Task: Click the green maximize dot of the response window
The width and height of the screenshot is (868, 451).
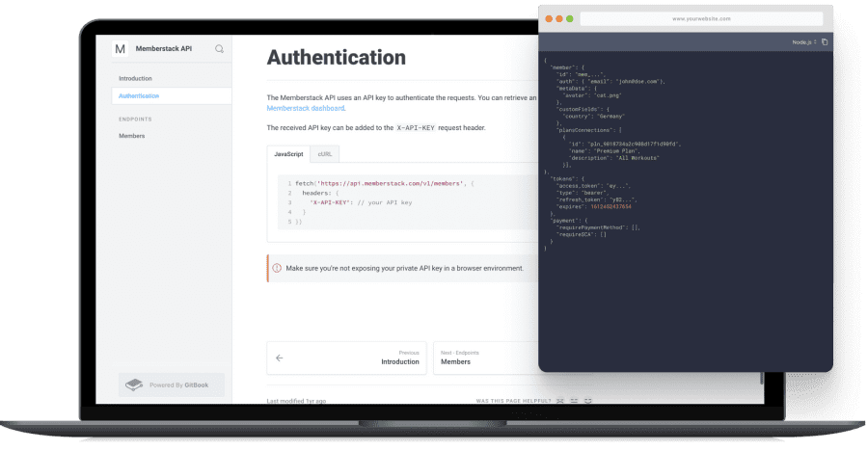Action: tap(570, 19)
